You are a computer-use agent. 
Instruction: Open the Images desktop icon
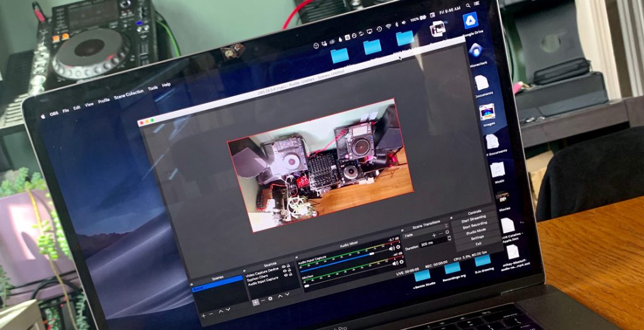pyautogui.click(x=487, y=111)
